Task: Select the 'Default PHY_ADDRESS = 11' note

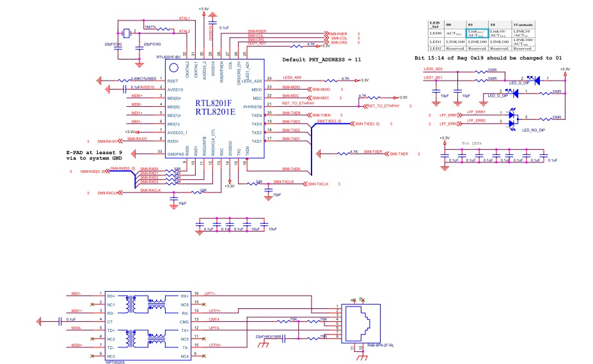Action: pyautogui.click(x=322, y=59)
